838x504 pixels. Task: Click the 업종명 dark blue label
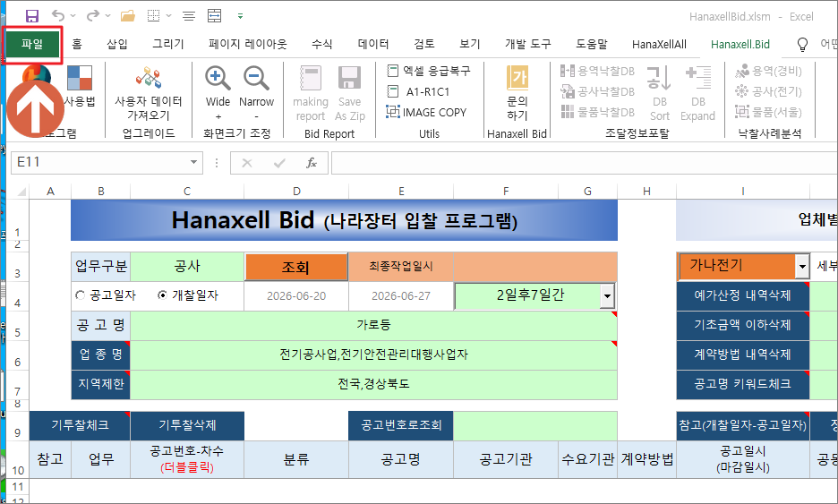(101, 355)
